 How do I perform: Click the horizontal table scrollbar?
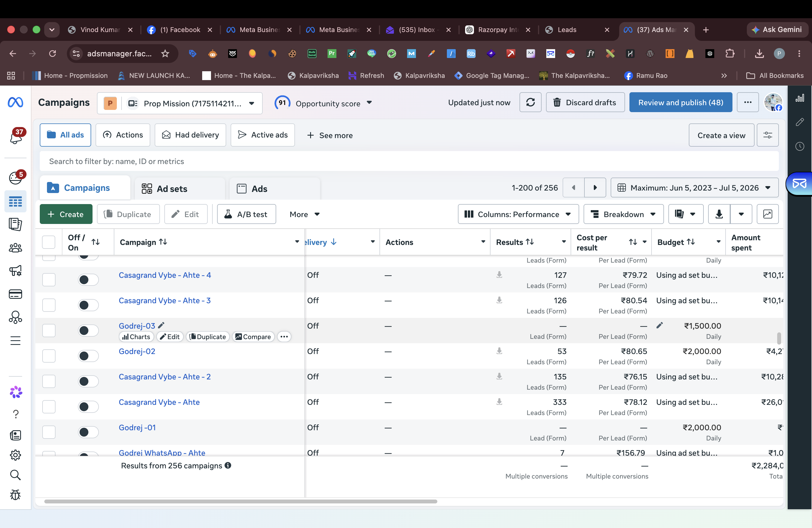[241, 501]
